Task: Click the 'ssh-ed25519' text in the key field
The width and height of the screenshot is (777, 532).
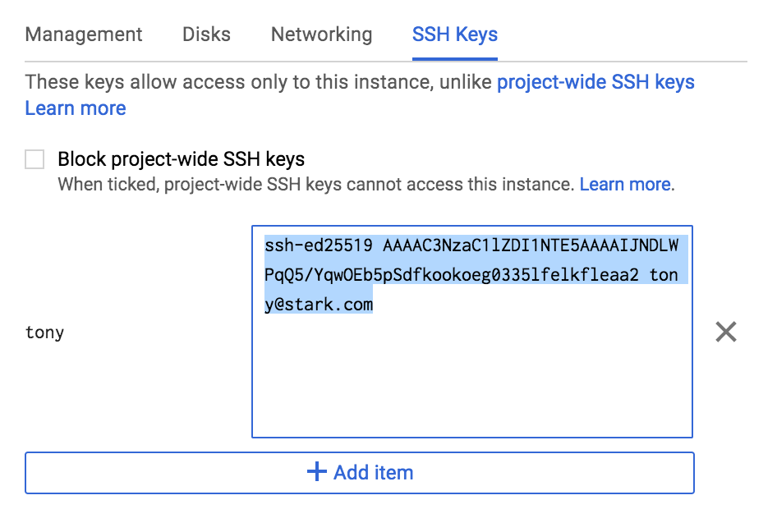Action: [x=319, y=246]
